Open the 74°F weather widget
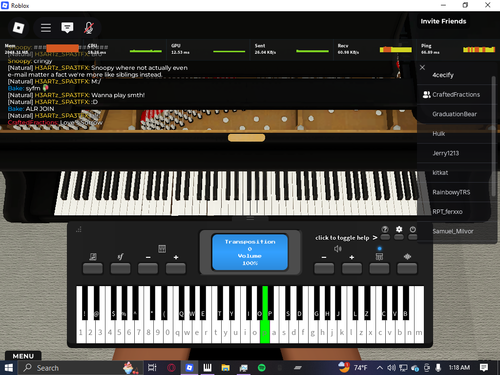500x375 pixels. [353, 368]
